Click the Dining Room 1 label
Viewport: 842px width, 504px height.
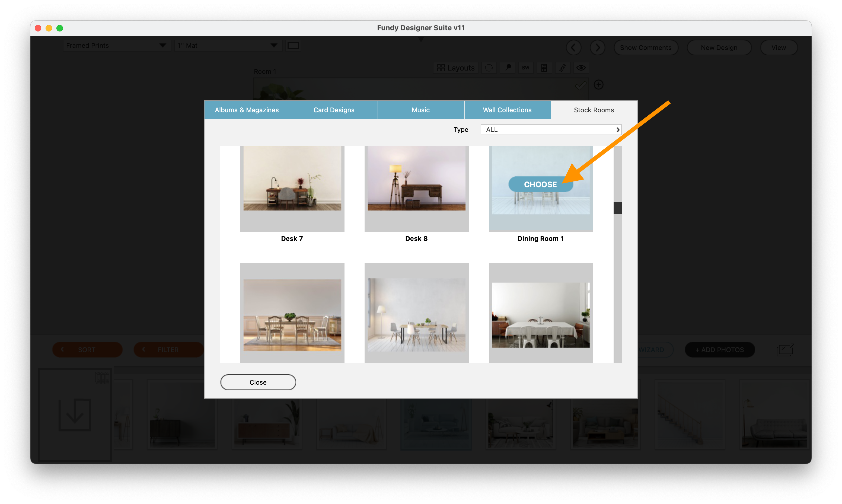[x=541, y=239]
